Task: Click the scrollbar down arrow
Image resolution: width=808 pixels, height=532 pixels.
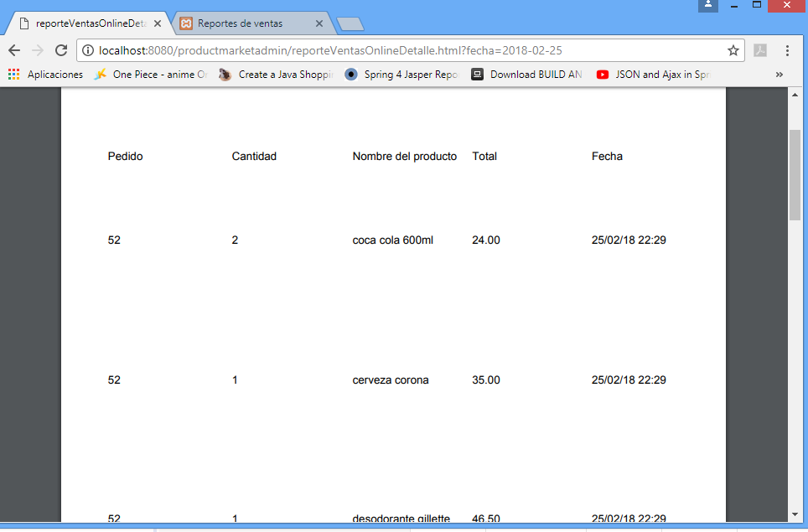Action: 795,514
